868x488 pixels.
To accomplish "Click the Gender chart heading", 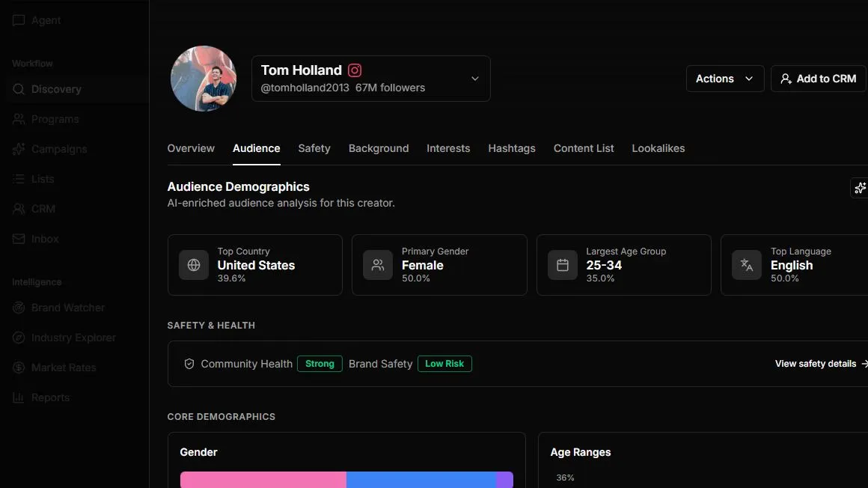I will (x=199, y=453).
